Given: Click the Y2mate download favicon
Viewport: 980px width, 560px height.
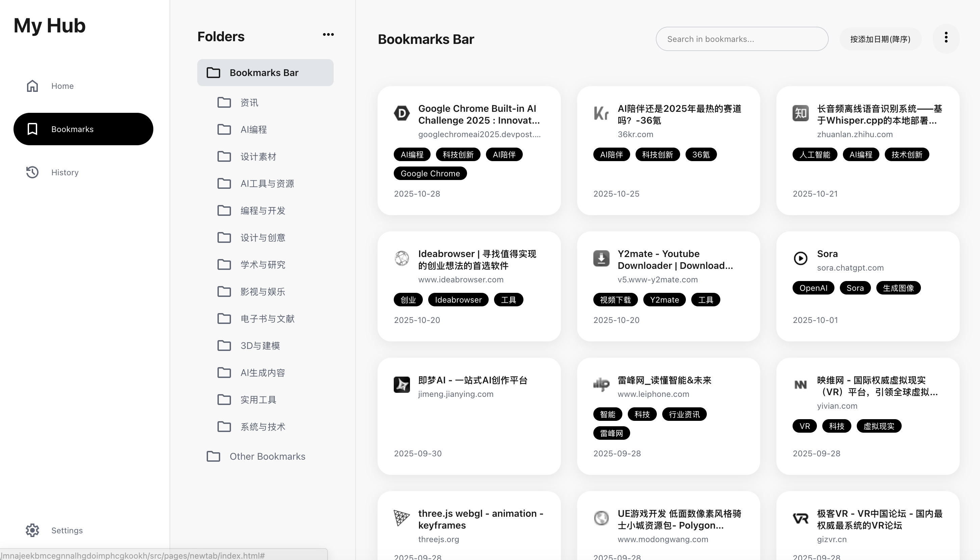Looking at the screenshot, I should 601,258.
